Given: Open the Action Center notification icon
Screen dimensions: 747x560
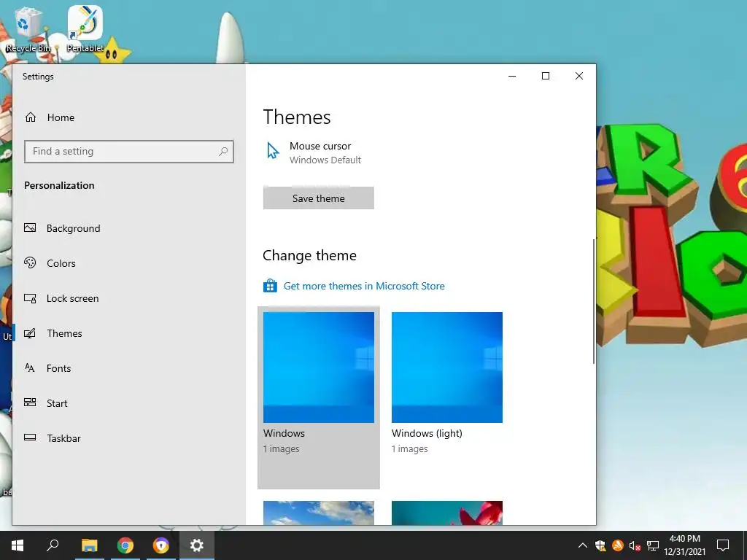Looking at the screenshot, I should 723,545.
